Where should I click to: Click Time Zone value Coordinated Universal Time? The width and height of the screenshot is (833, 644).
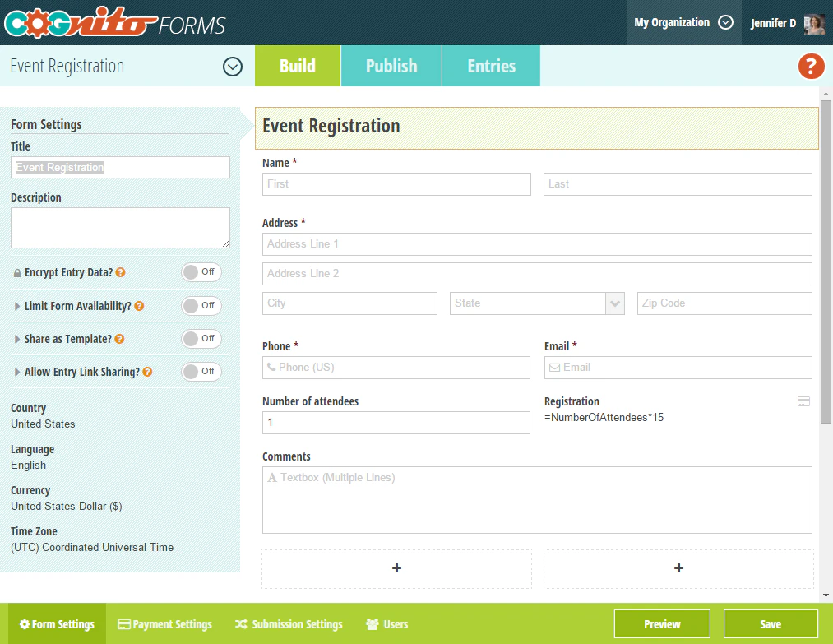tap(92, 547)
